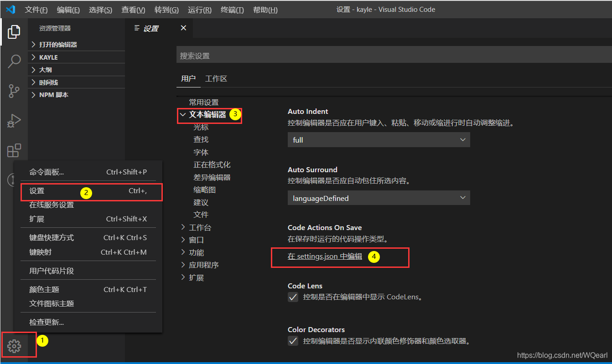The width and height of the screenshot is (612, 364).
Task: Click the 资源管理器 panel header
Action: click(55, 28)
